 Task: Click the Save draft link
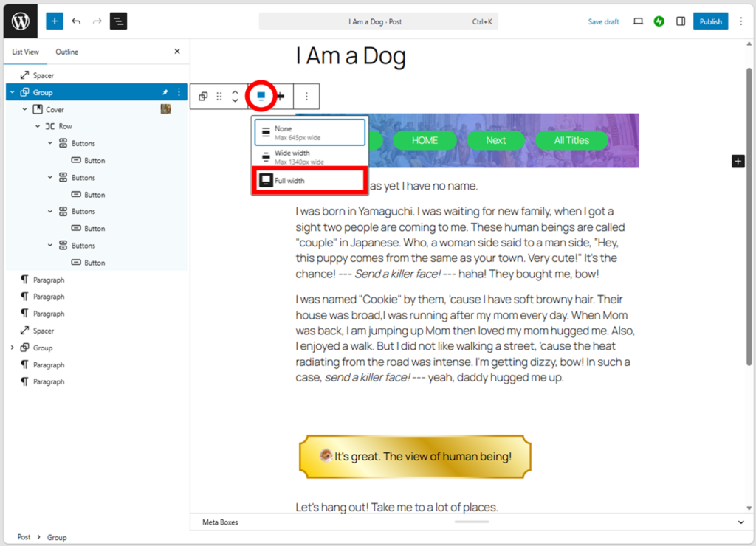point(603,21)
